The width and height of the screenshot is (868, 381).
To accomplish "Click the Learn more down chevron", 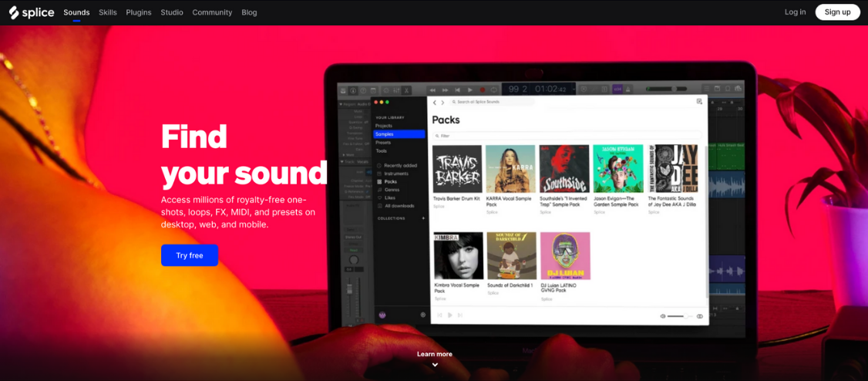I will click(x=435, y=365).
